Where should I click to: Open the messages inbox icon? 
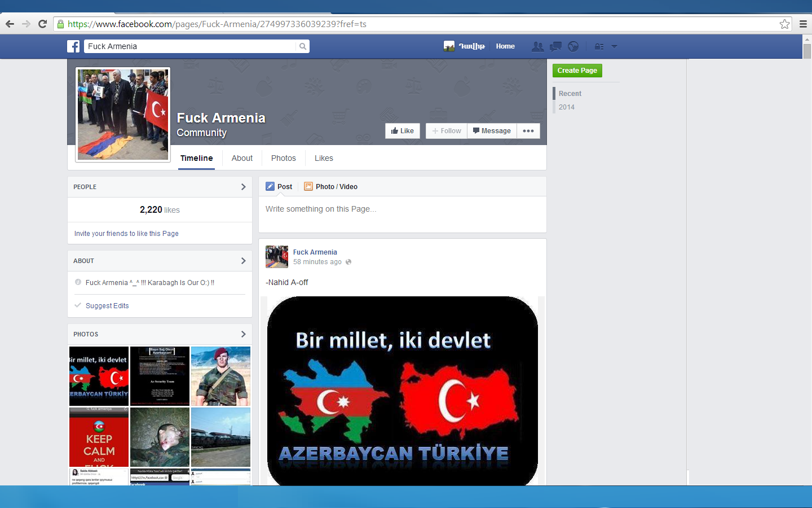point(555,46)
